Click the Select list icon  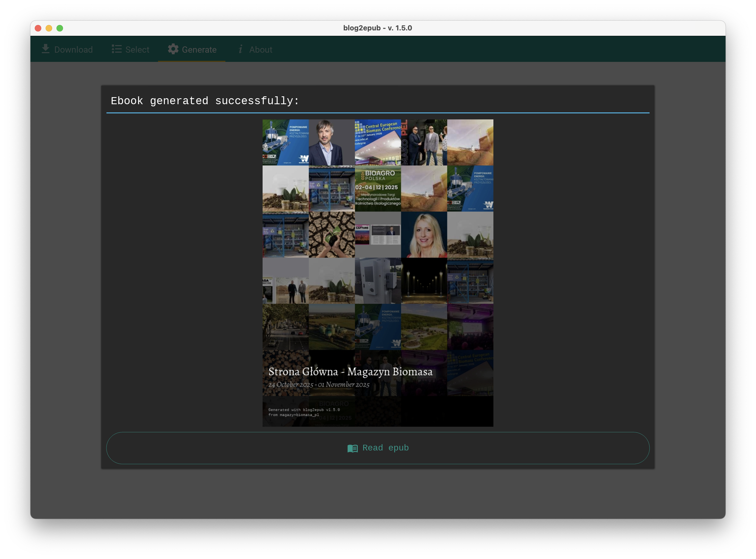coord(117,49)
